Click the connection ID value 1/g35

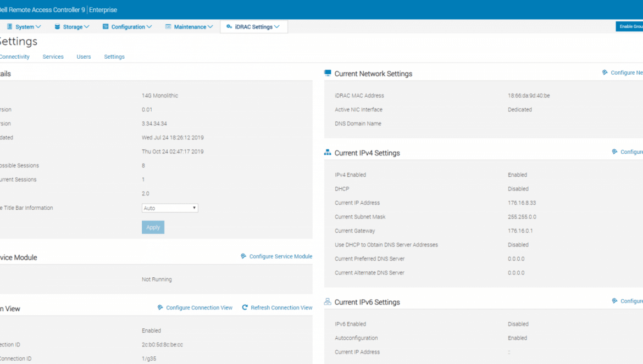[x=149, y=359]
